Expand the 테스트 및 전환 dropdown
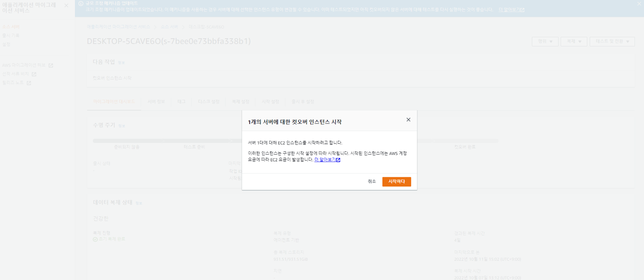Screen dimensions: 644x280 coord(612,42)
